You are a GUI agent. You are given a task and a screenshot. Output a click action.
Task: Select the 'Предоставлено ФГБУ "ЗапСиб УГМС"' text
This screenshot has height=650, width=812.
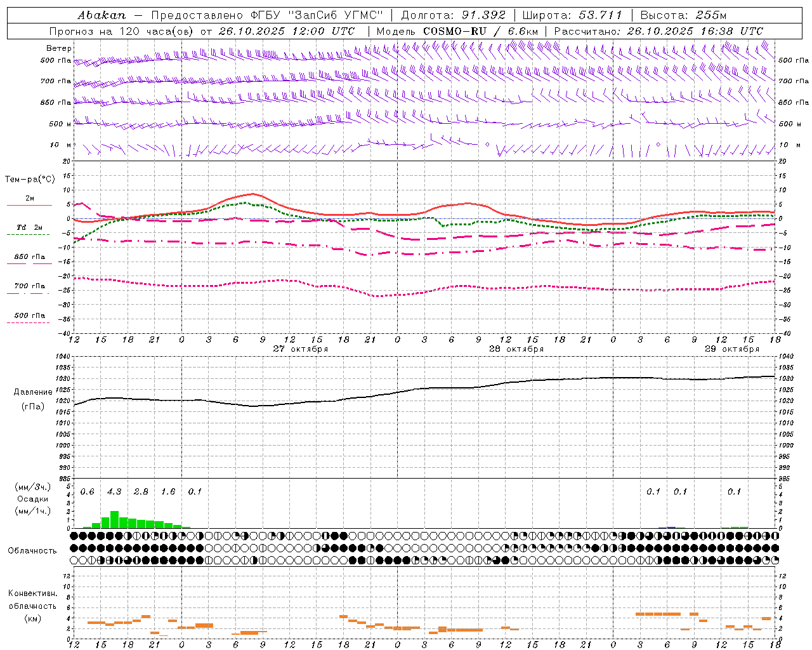[267, 15]
